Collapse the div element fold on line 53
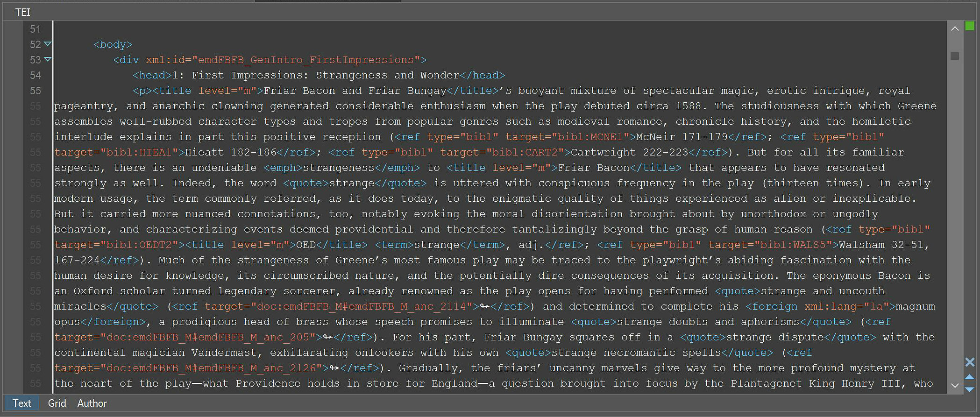Screen dimensions: 980x417 click(48, 60)
